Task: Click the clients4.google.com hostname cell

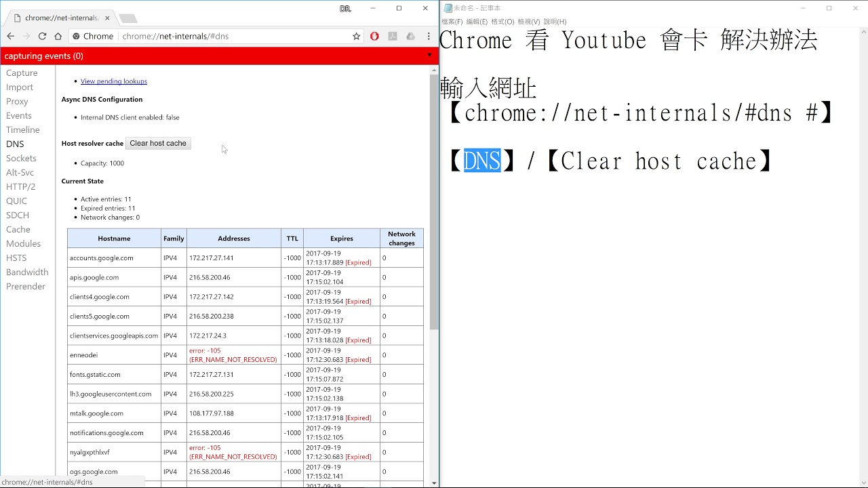Action: coord(114,296)
